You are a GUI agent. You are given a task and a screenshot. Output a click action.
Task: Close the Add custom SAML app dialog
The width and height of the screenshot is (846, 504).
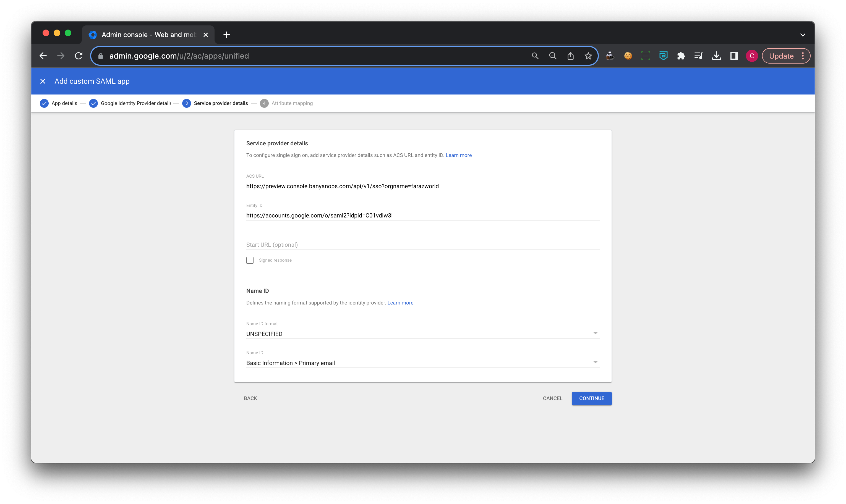(43, 81)
